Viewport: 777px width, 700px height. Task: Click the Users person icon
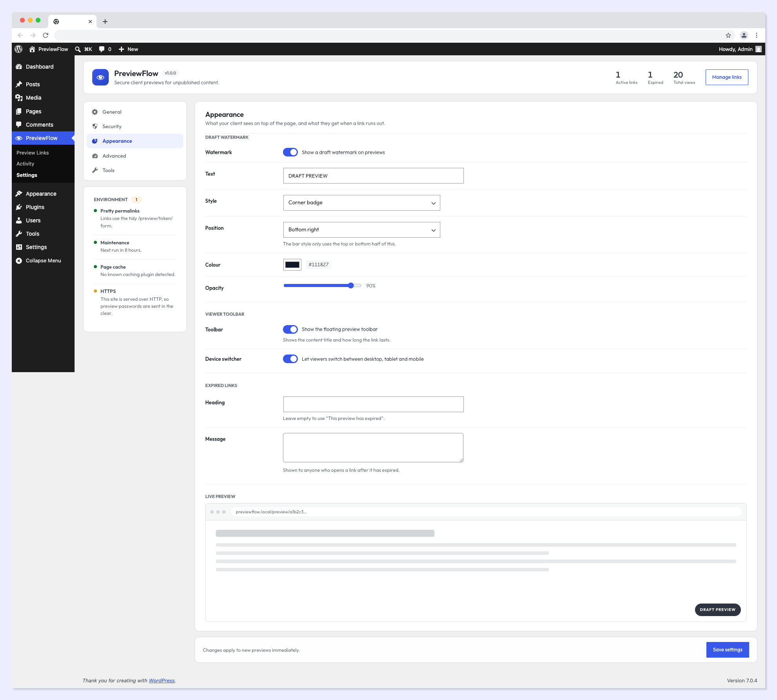click(x=19, y=220)
